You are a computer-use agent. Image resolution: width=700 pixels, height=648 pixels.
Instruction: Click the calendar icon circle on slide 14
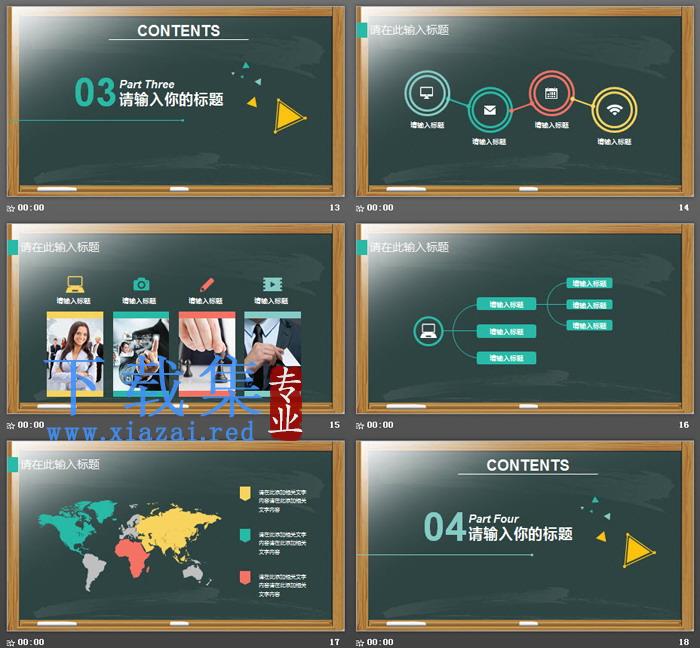[551, 93]
